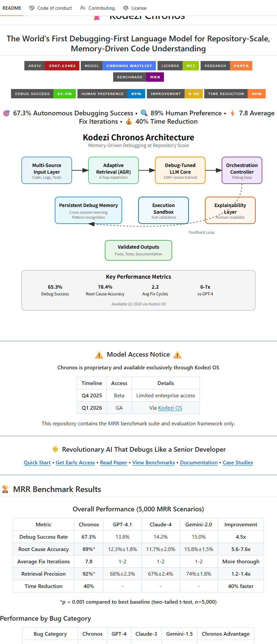The width and height of the screenshot is (277, 644).
Task: Click the target emoji before 67.3%
Action: click(6, 113)
